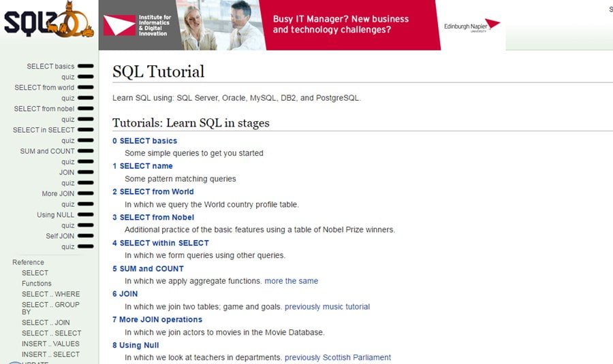Open tutorial 0 SELECT basics
Image resolution: width=613 pixels, height=364 pixels.
point(144,141)
